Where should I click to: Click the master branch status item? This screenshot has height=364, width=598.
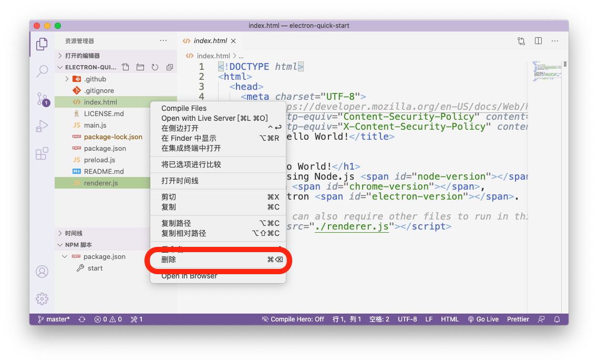pyautogui.click(x=54, y=319)
